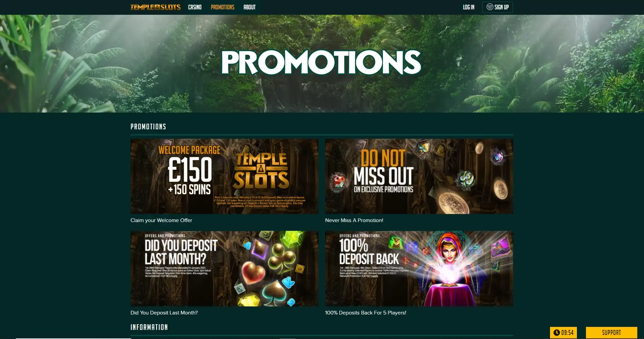
Task: Open Did You Deposit Last Month banner
Action: (224, 268)
